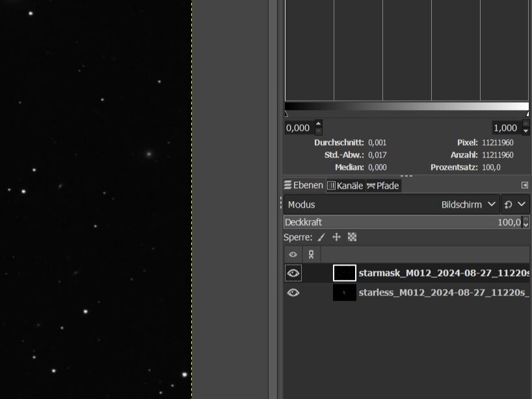Select the starmask_M012_2024-08-27 layer name
532x399 pixels.
click(444, 273)
